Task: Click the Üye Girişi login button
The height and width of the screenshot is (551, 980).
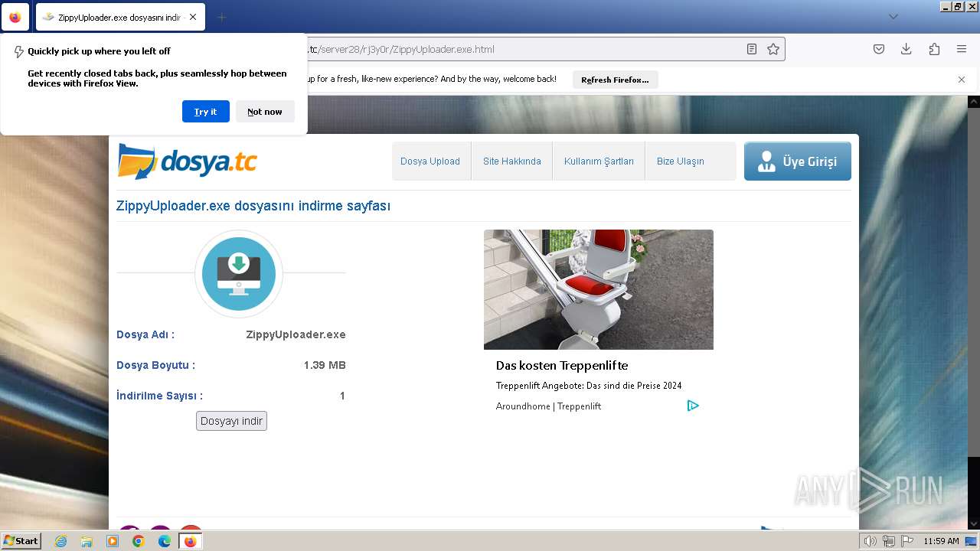Action: (798, 161)
